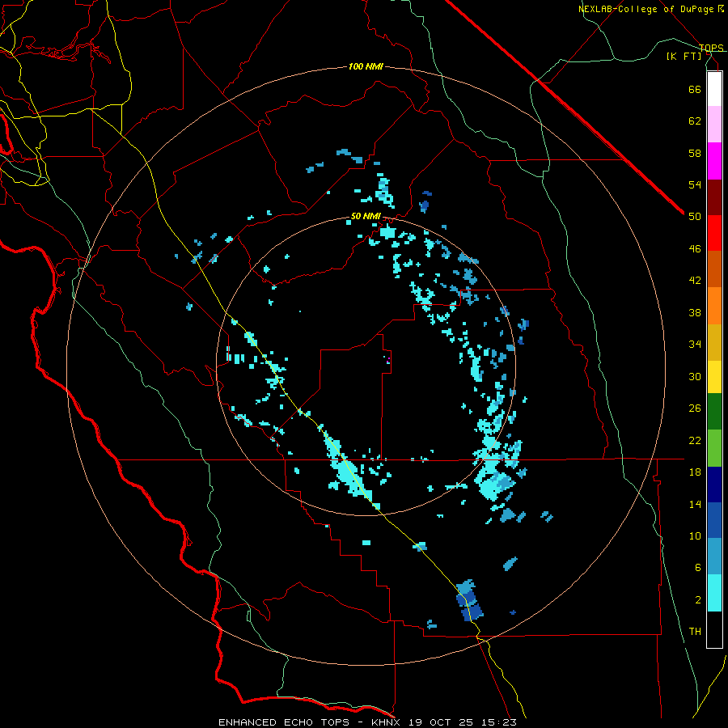Click the 26 legend value label
This screenshot has height=728, width=728.
pos(695,408)
